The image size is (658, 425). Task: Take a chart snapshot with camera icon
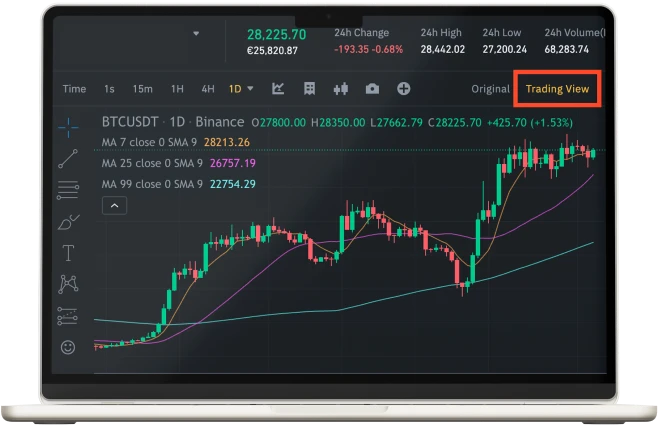(x=372, y=88)
